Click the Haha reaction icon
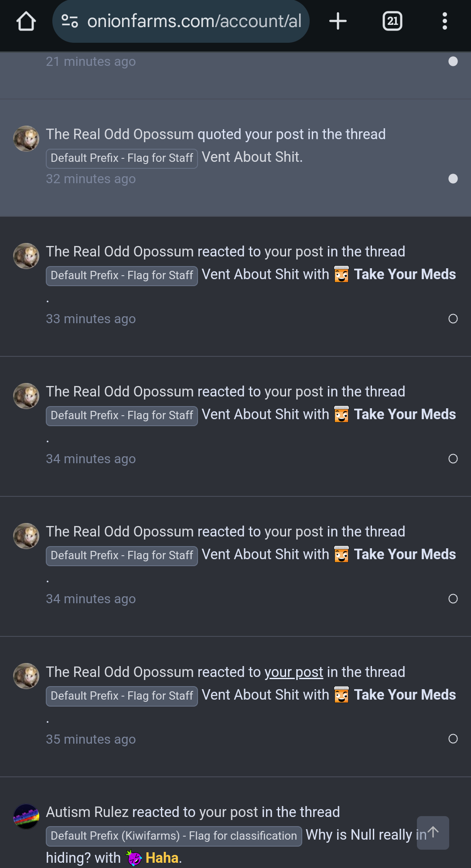471x868 pixels. pos(133,858)
